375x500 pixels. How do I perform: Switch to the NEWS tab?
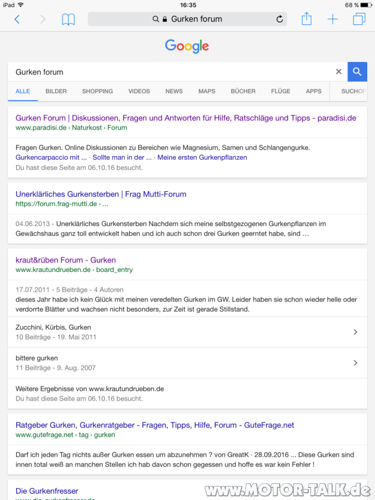174,91
